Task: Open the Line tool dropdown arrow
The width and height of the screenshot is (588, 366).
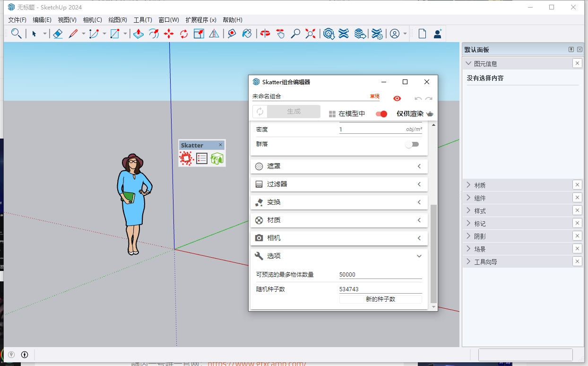Action: pyautogui.click(x=84, y=34)
